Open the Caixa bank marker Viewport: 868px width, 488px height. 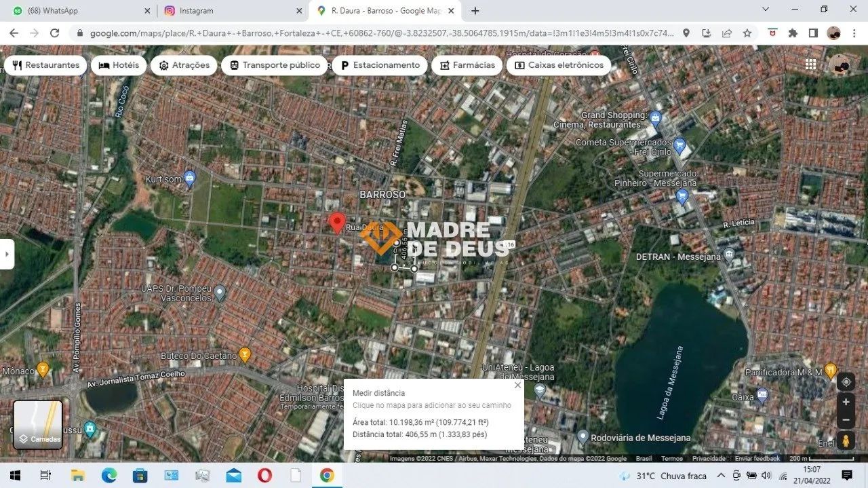762,395
